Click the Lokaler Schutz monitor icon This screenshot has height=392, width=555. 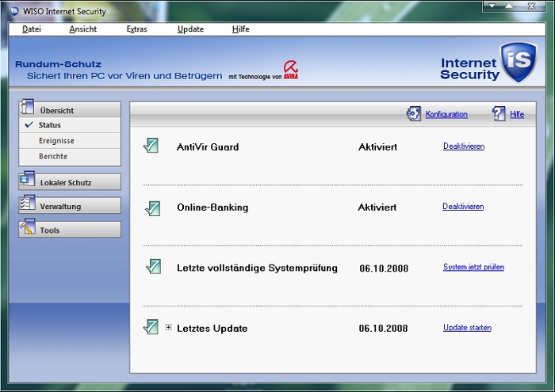[x=28, y=182]
